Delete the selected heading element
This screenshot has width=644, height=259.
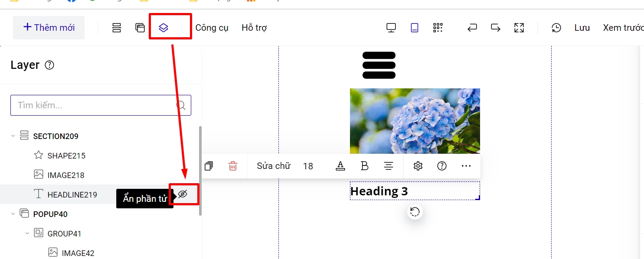click(x=233, y=166)
